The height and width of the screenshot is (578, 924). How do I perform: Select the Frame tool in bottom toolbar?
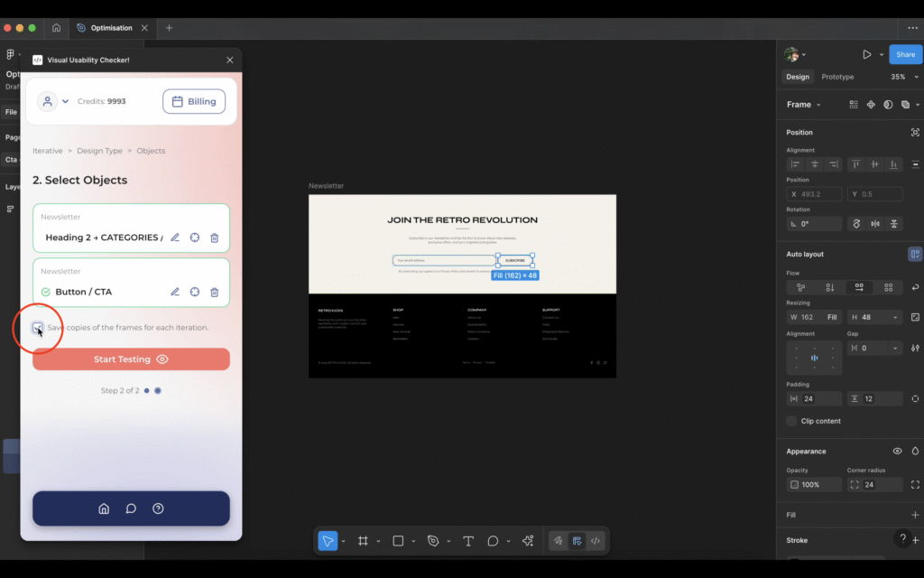tap(363, 541)
